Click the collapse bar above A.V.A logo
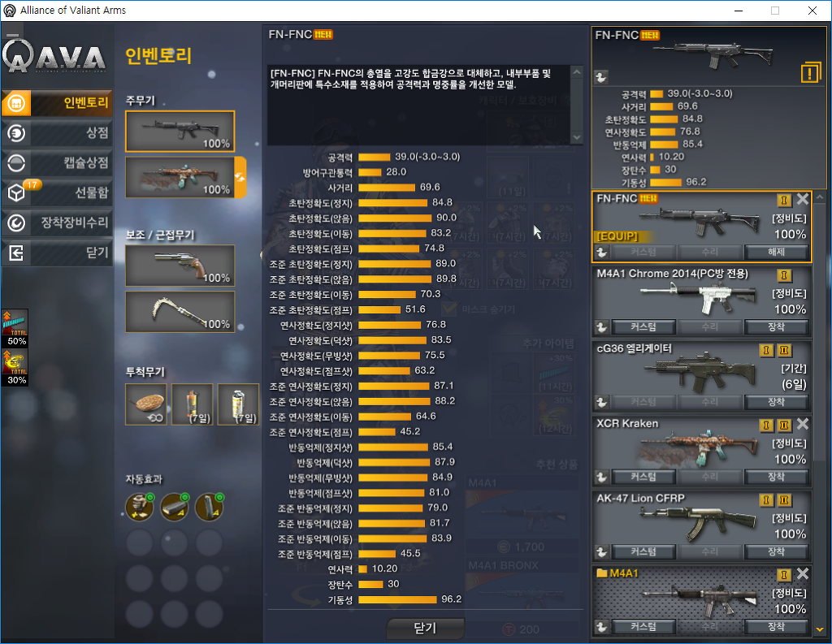Viewport: 832px width, 644px height. [13, 34]
